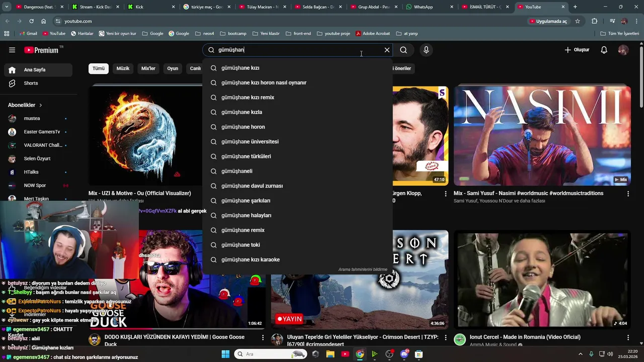Image resolution: width=644 pixels, height=362 pixels.
Task: Open Easter GamersTv subscription
Action: click(38, 132)
